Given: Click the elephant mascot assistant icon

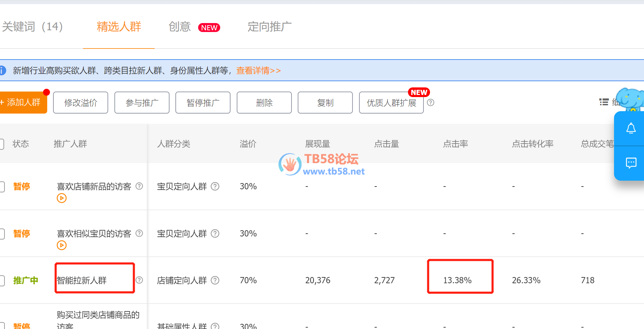Looking at the screenshot, I should (x=630, y=99).
